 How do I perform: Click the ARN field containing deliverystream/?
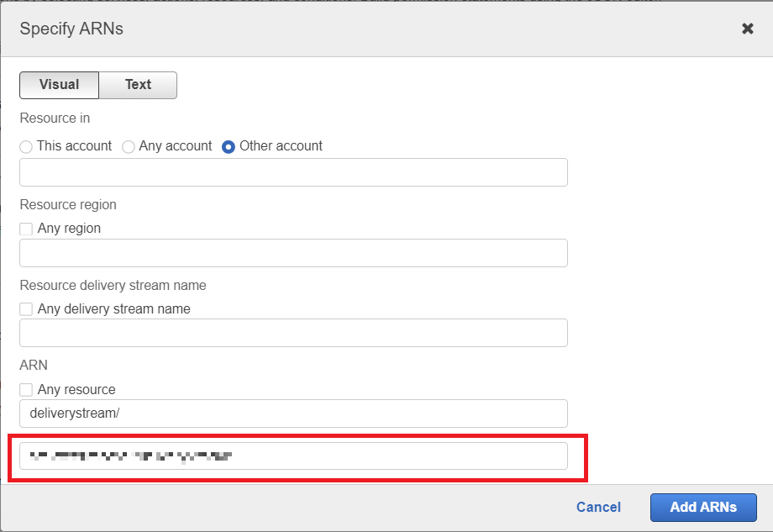pos(293,413)
